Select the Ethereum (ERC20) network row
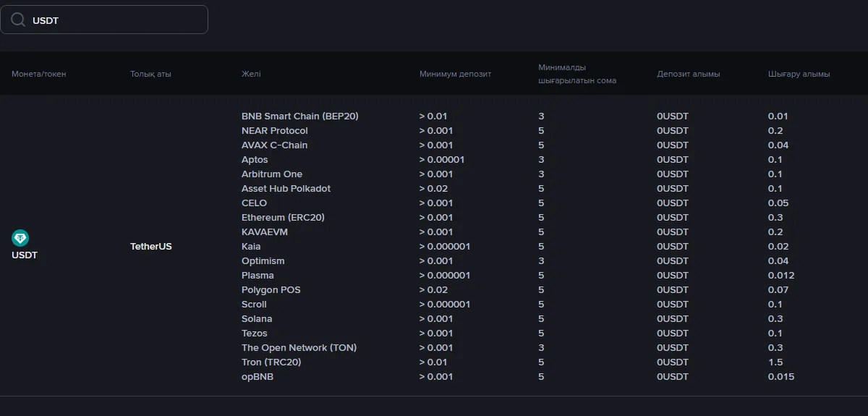 coord(284,217)
